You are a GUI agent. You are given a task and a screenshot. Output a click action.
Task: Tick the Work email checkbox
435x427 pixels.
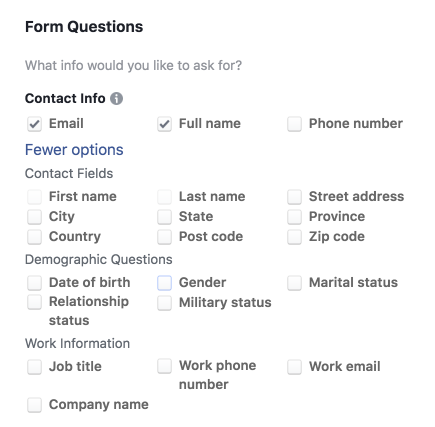[294, 367]
